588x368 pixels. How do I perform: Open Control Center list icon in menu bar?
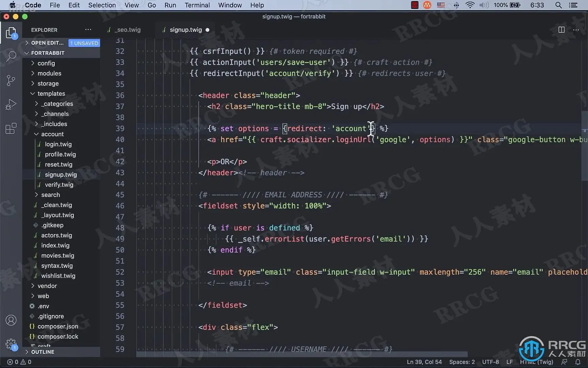573,5
